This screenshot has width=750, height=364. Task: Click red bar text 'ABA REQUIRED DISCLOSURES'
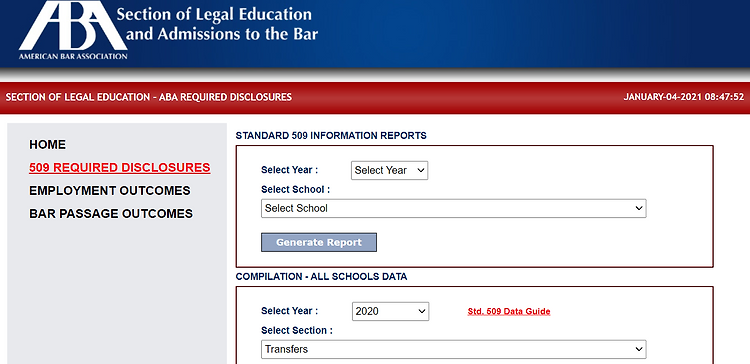(225, 97)
